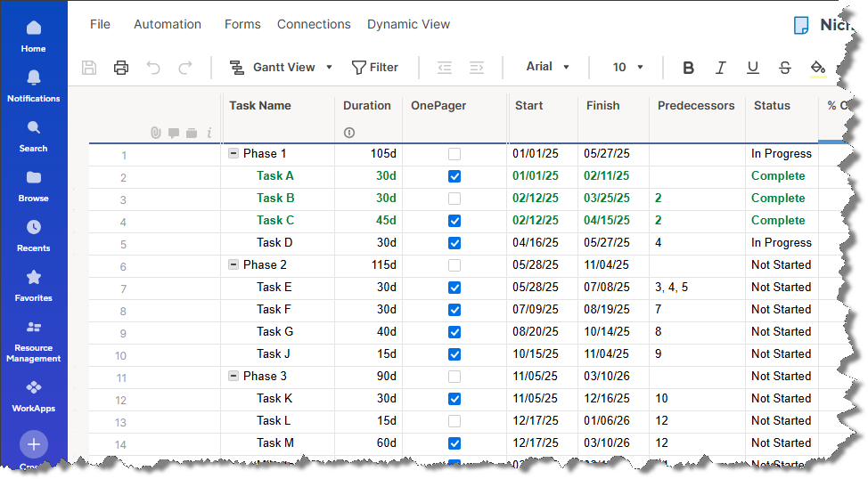Open Notifications in the sidebar
This screenshot has height=479, width=868.
click(34, 85)
